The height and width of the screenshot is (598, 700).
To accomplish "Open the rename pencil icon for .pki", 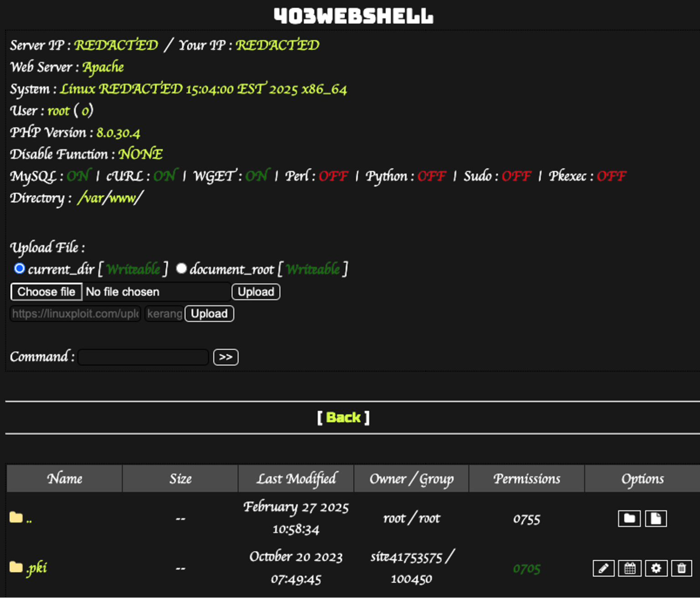I will click(x=603, y=568).
